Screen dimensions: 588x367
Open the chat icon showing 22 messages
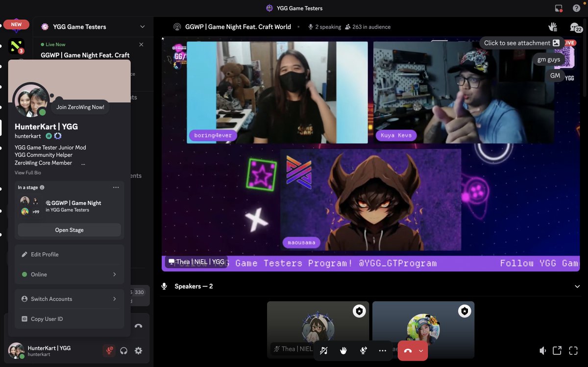pyautogui.click(x=576, y=27)
